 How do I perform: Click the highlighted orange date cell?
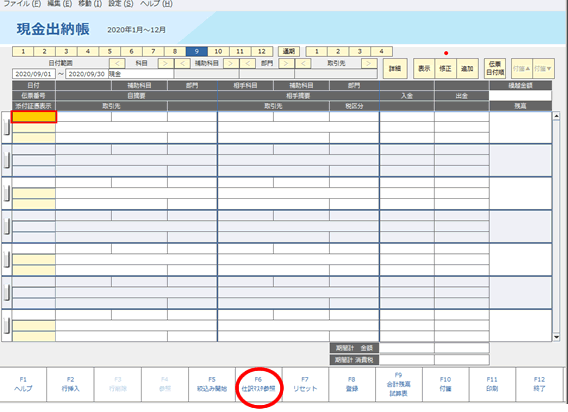coord(34,117)
